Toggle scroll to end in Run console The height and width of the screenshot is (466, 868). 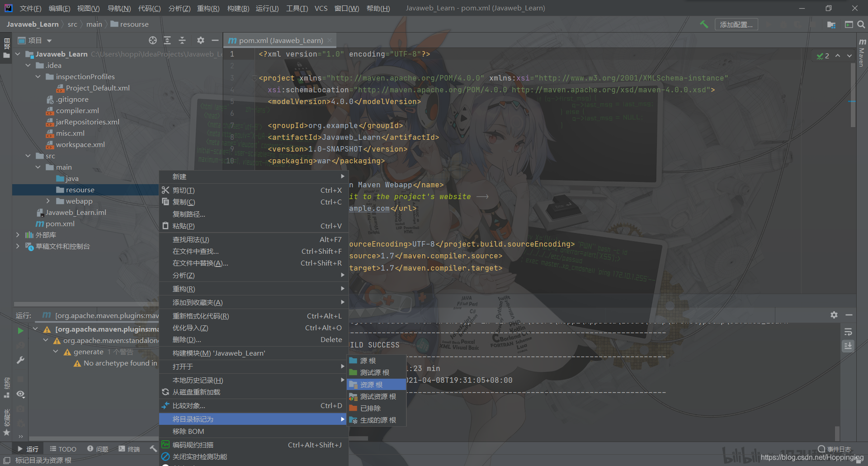tap(848, 346)
